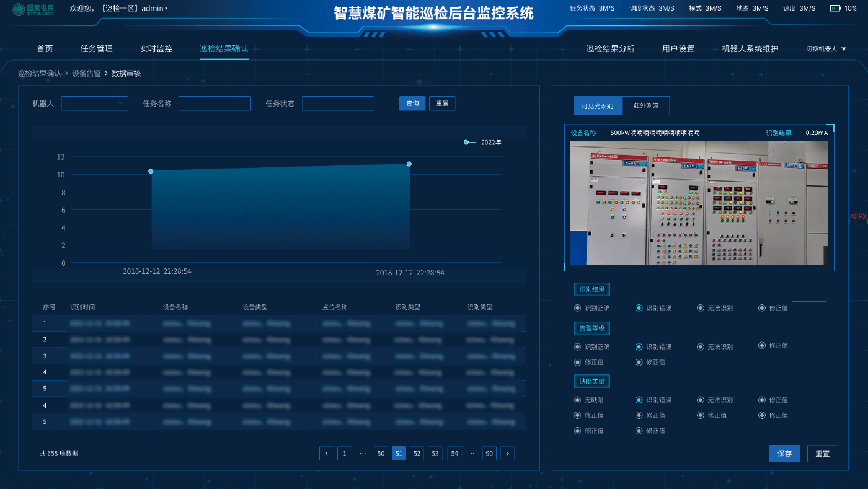The image size is (868, 489).
Task: Click the right data point on chart
Action: click(x=409, y=164)
